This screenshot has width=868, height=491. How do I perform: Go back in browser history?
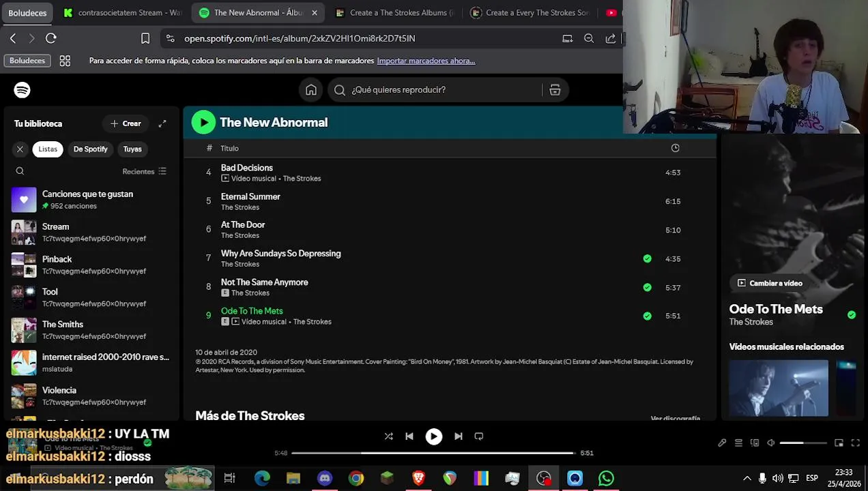(13, 38)
